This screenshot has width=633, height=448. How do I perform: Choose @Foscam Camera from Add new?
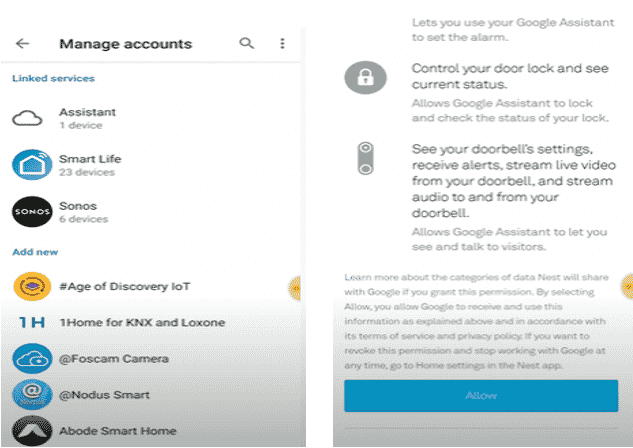click(114, 358)
